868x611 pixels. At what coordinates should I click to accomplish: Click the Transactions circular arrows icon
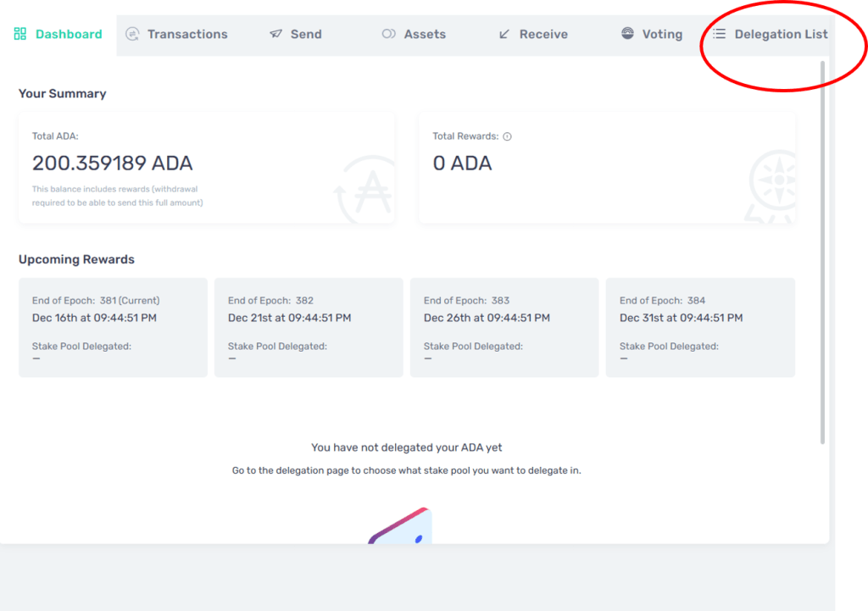[x=132, y=35]
